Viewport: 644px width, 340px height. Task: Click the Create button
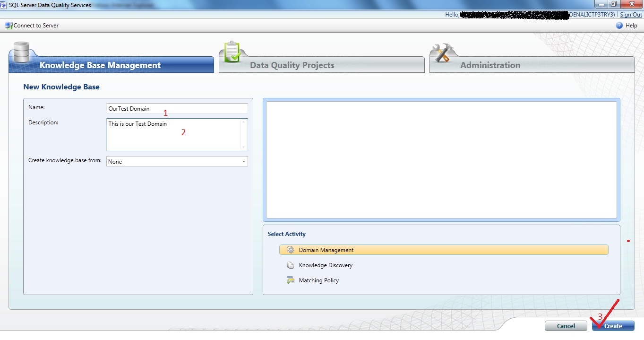(613, 326)
